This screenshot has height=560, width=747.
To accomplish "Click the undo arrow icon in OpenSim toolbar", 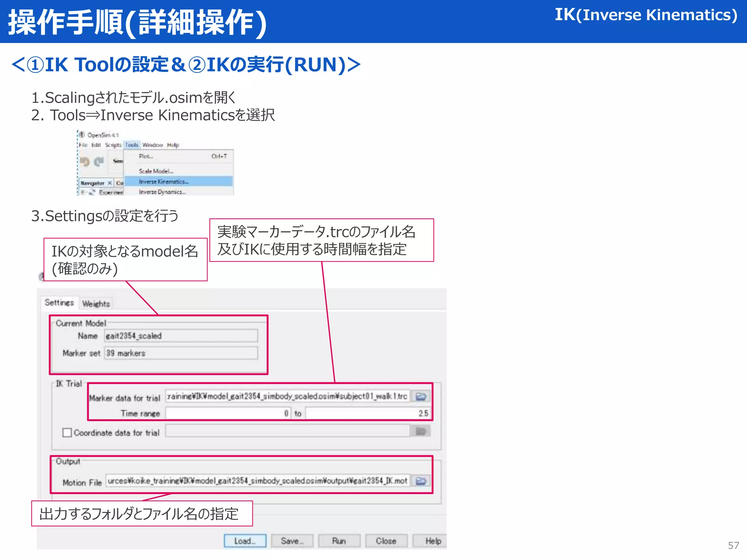I will [85, 162].
